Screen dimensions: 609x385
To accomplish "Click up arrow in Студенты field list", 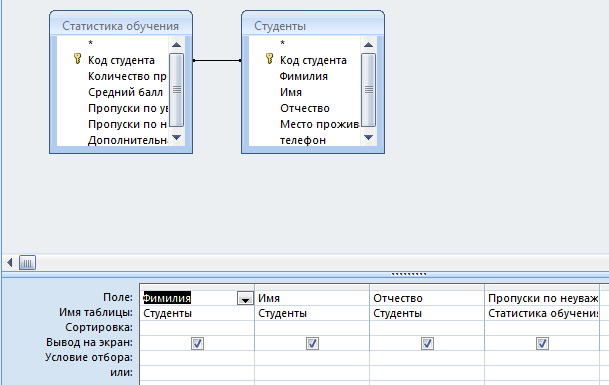I will [368, 44].
